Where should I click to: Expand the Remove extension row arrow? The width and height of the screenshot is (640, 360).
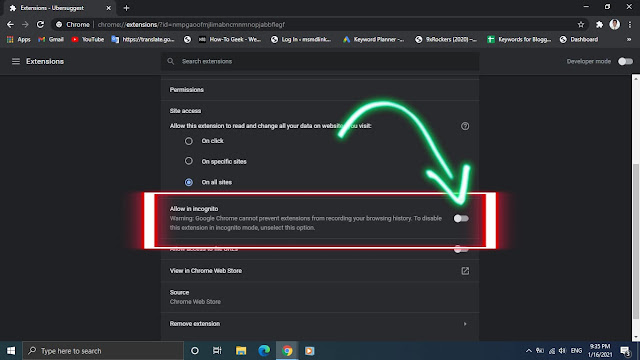click(465, 324)
